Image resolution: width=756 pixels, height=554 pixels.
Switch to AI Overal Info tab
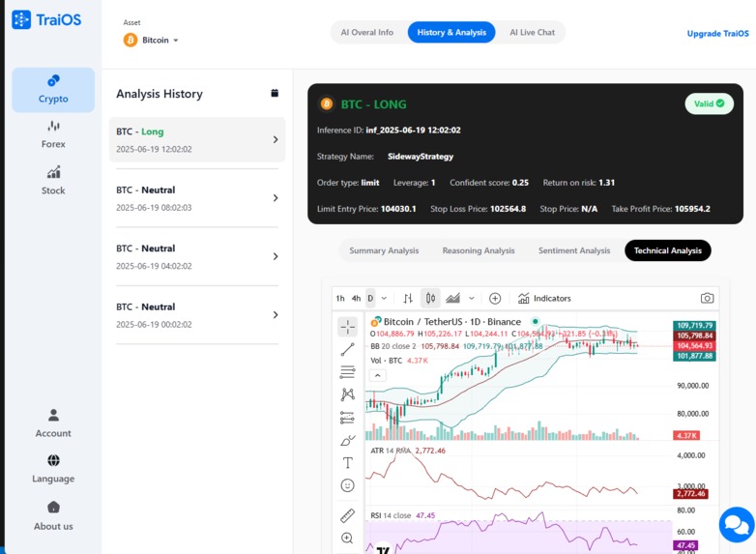[x=367, y=32]
